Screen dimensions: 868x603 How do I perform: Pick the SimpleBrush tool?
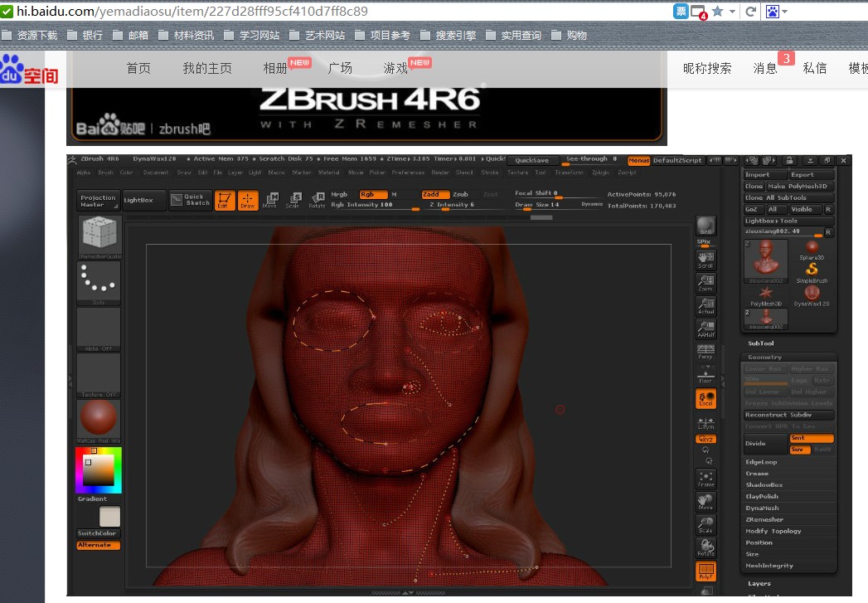(x=812, y=269)
